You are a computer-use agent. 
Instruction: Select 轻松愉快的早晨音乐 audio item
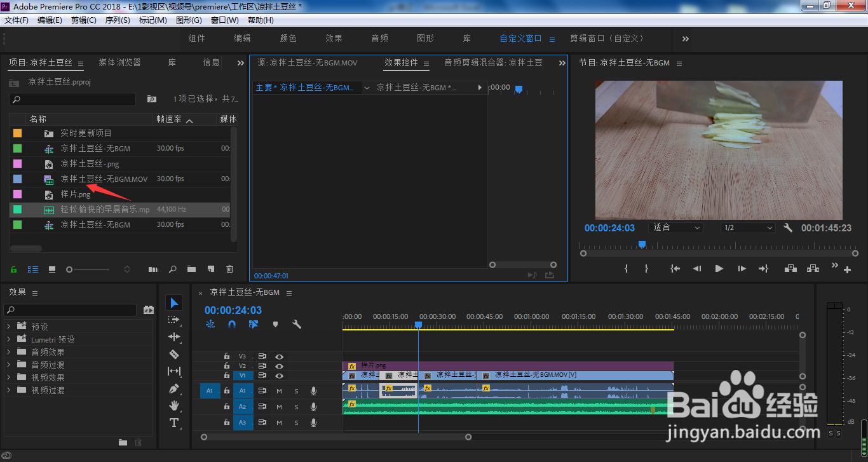(105, 209)
